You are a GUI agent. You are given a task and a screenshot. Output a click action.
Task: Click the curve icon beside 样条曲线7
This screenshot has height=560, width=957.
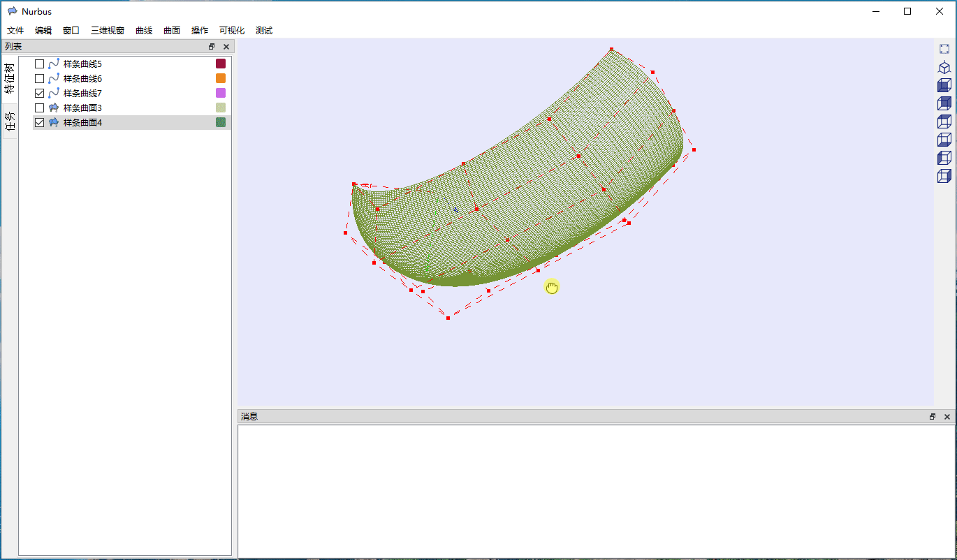(x=54, y=93)
